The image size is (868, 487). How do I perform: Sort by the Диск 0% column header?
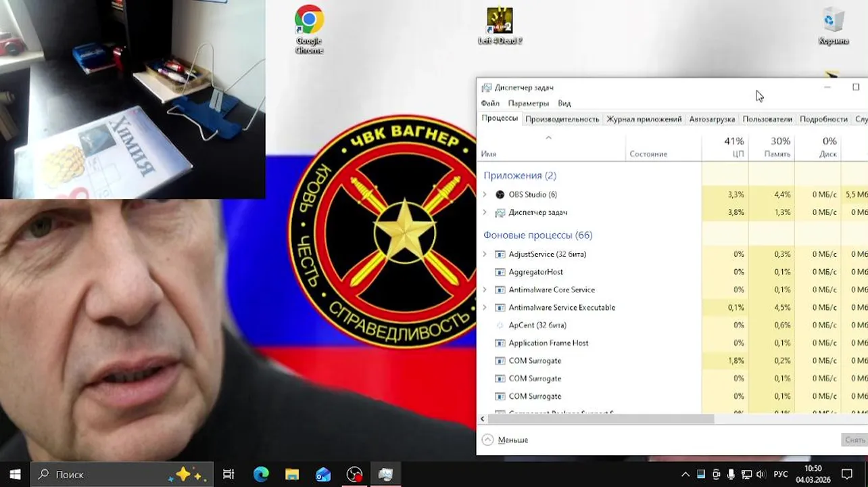(x=817, y=147)
